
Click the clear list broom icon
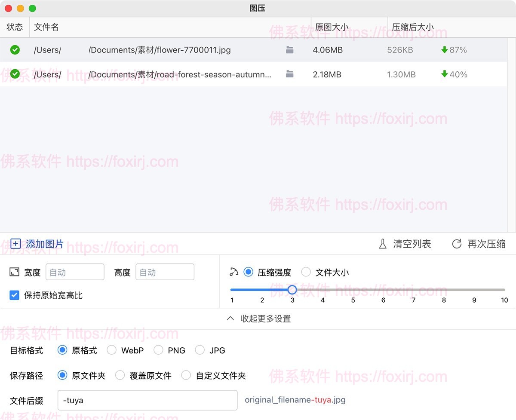pos(382,244)
